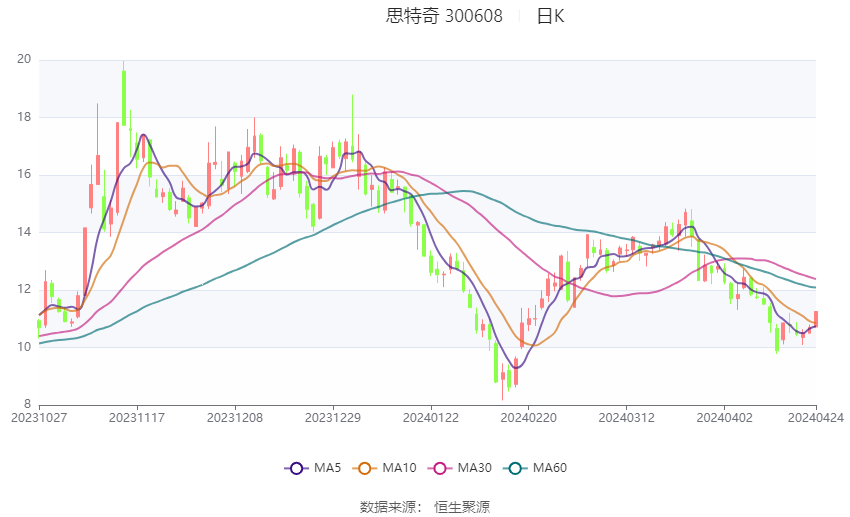Toggle the MA30 pink legend circle
This screenshot has height=517, width=850.
click(x=440, y=468)
